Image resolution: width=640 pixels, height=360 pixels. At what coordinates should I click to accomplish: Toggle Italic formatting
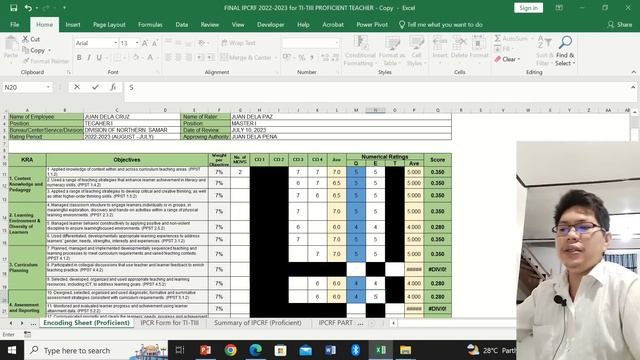tap(89, 58)
